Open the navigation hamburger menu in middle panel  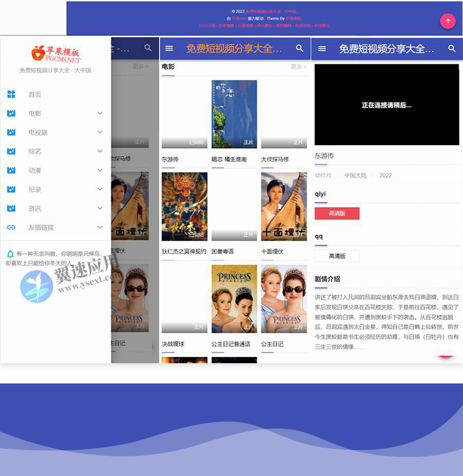170,49
